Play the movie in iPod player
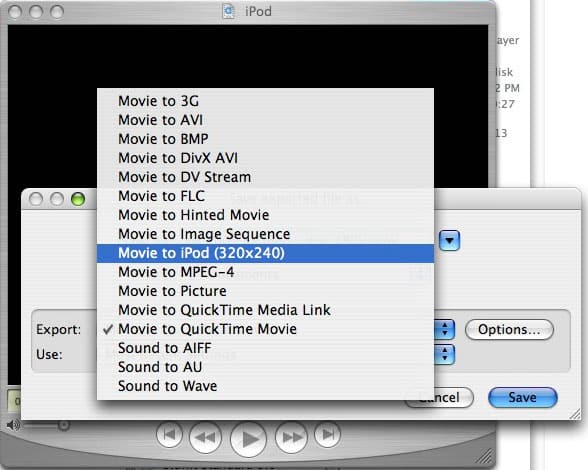 (248, 438)
